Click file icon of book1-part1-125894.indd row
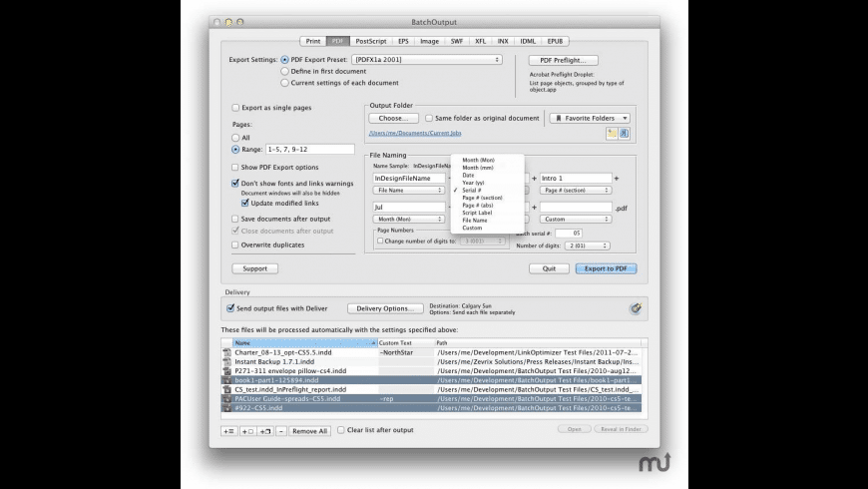Image resolution: width=868 pixels, height=489 pixels. pyautogui.click(x=226, y=380)
